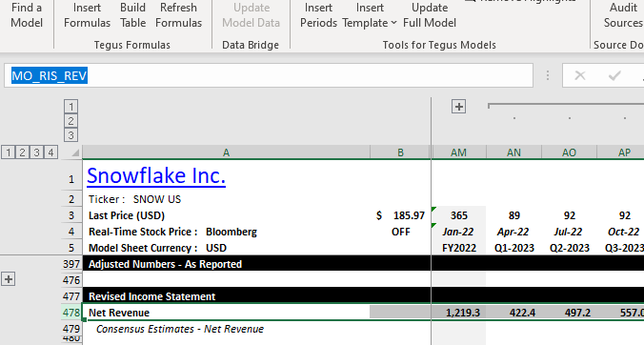Select column outline level 3 button
The height and width of the screenshot is (345, 644).
pos(70,135)
